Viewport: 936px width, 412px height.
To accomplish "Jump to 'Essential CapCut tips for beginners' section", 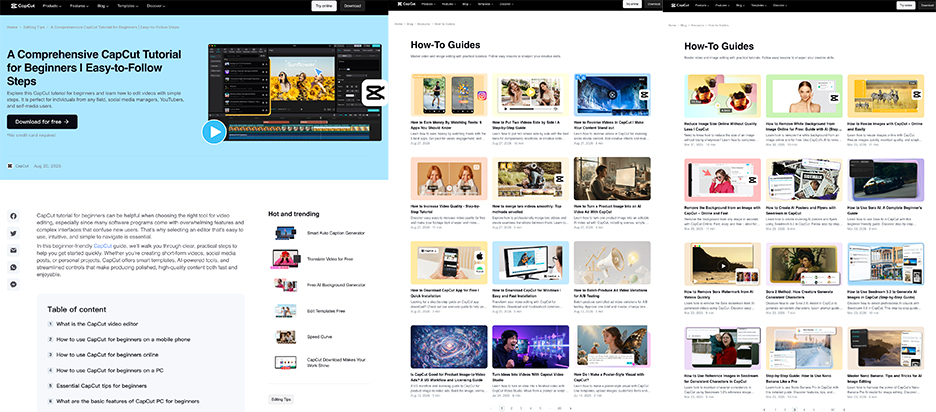I will pyautogui.click(x=101, y=386).
